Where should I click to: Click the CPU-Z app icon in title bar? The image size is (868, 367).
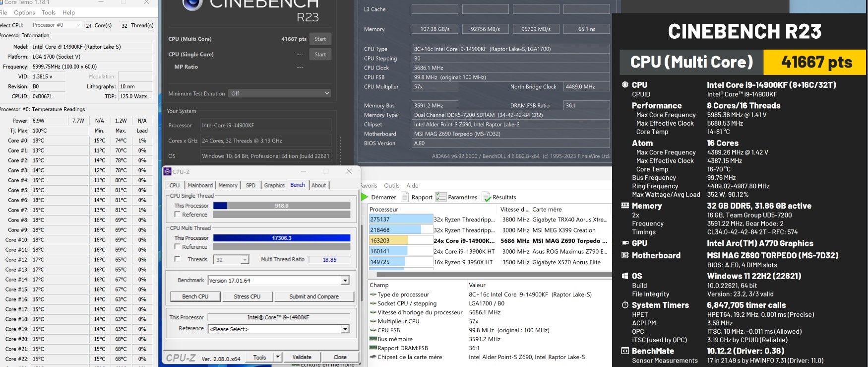168,172
